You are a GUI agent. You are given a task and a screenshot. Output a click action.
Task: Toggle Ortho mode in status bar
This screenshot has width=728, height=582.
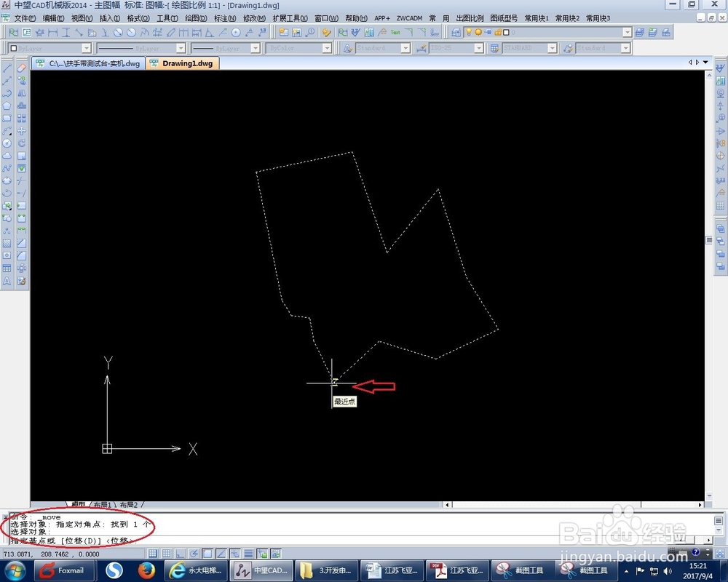point(180,554)
